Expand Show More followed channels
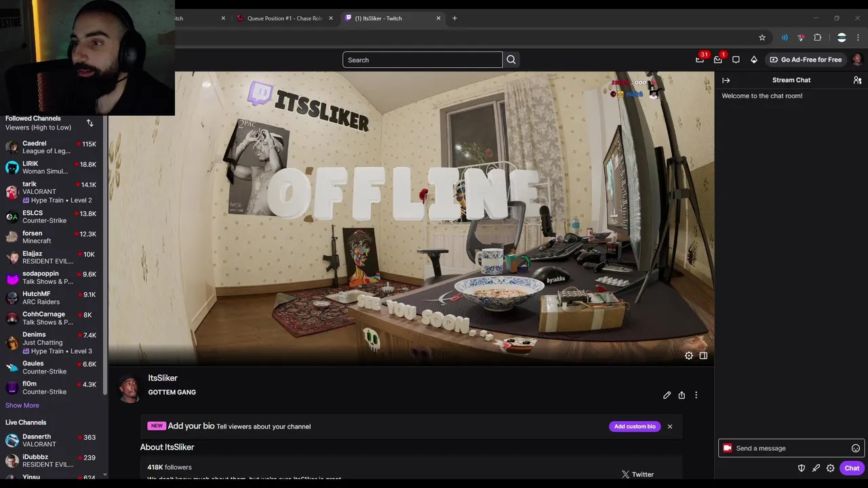868x488 pixels. click(x=22, y=405)
